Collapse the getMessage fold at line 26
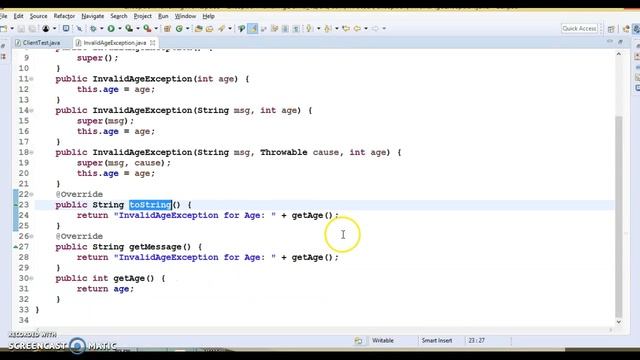Image resolution: width=640 pixels, height=360 pixels. pos(31,236)
